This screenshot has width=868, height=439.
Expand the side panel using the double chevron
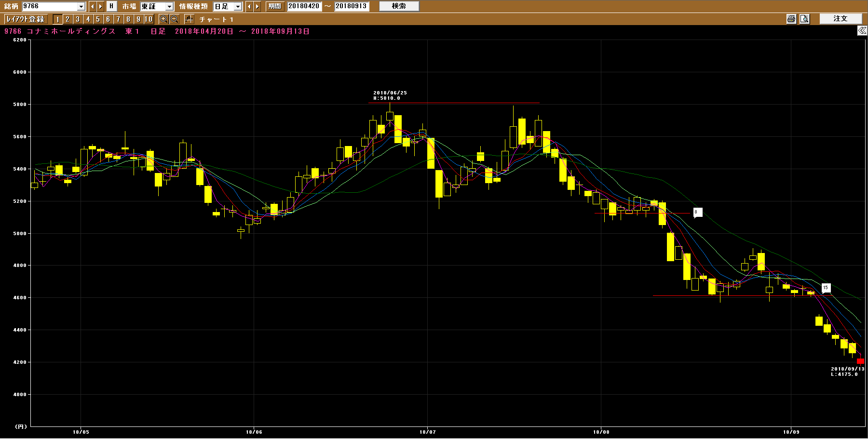[x=862, y=31]
